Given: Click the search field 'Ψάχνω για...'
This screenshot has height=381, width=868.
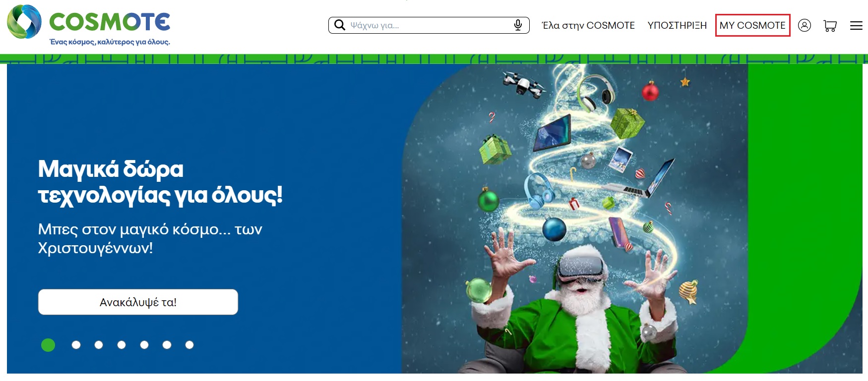Looking at the screenshot, I should coord(429,25).
